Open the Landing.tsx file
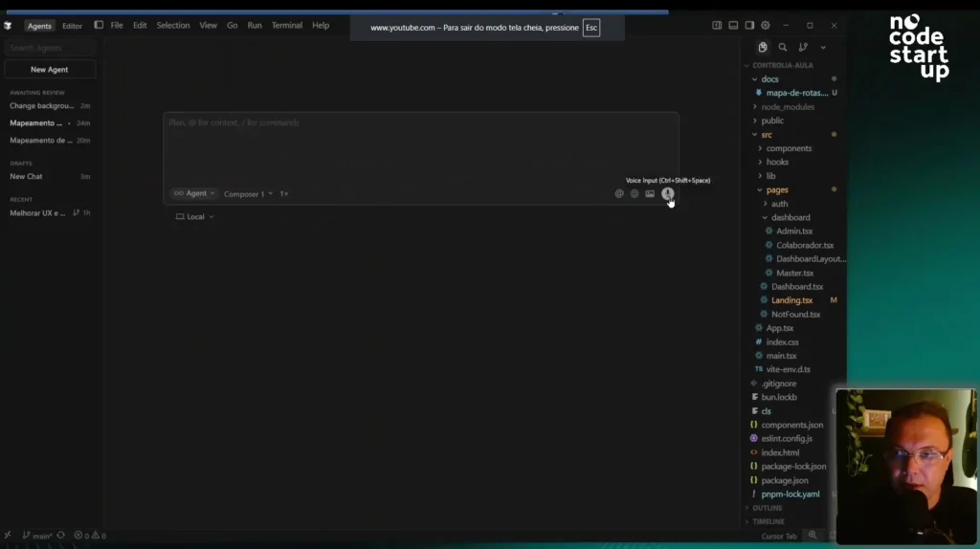This screenshot has height=549, width=980. pos(791,300)
